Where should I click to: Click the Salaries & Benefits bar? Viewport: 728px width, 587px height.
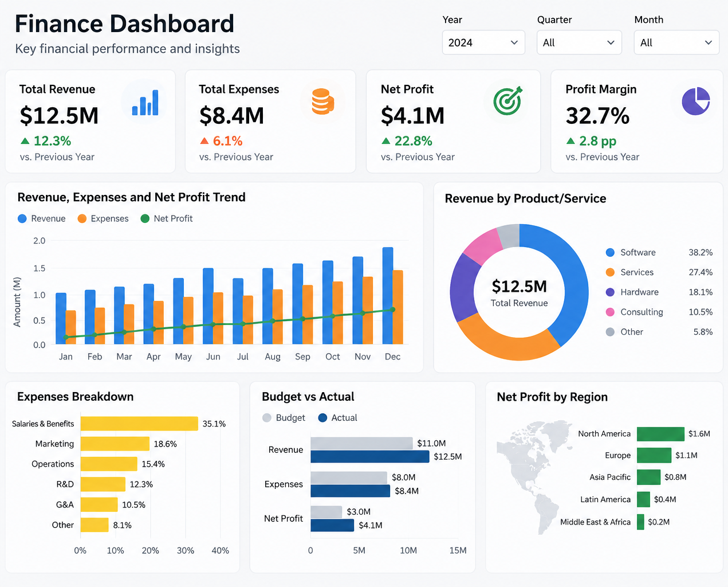click(139, 424)
